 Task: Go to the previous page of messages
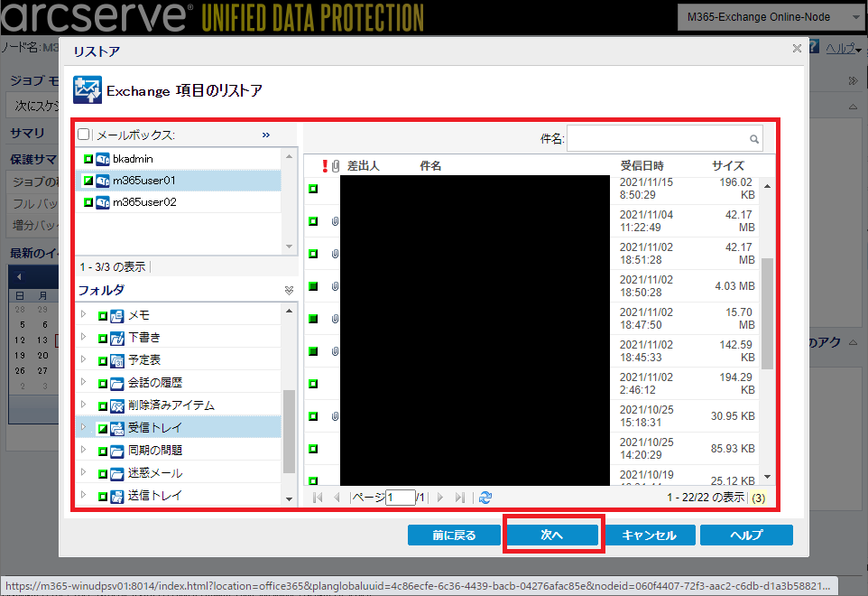pyautogui.click(x=337, y=498)
